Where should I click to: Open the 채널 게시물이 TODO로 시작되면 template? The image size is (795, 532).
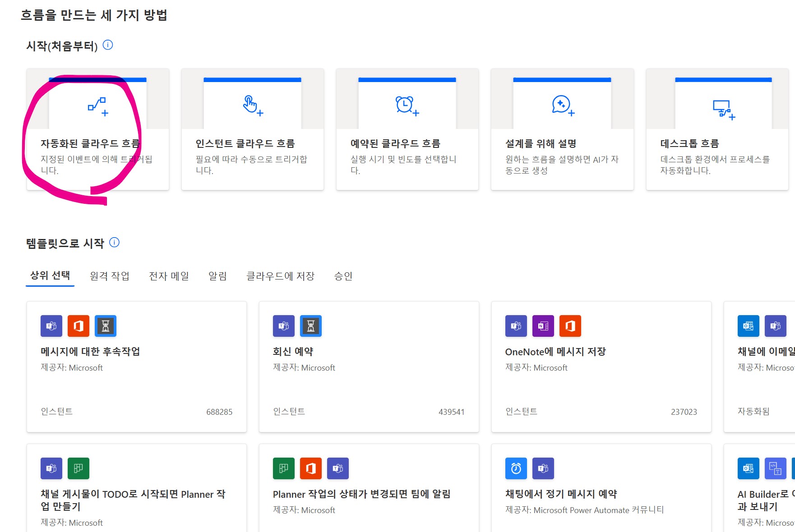[x=137, y=488]
